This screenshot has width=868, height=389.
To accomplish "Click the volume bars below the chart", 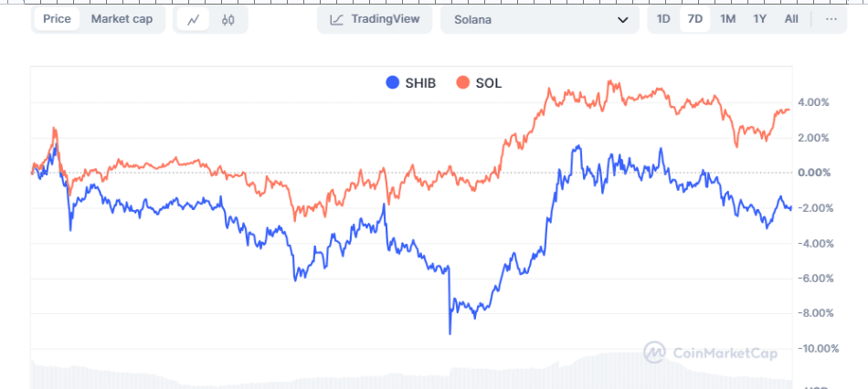I will (411, 376).
